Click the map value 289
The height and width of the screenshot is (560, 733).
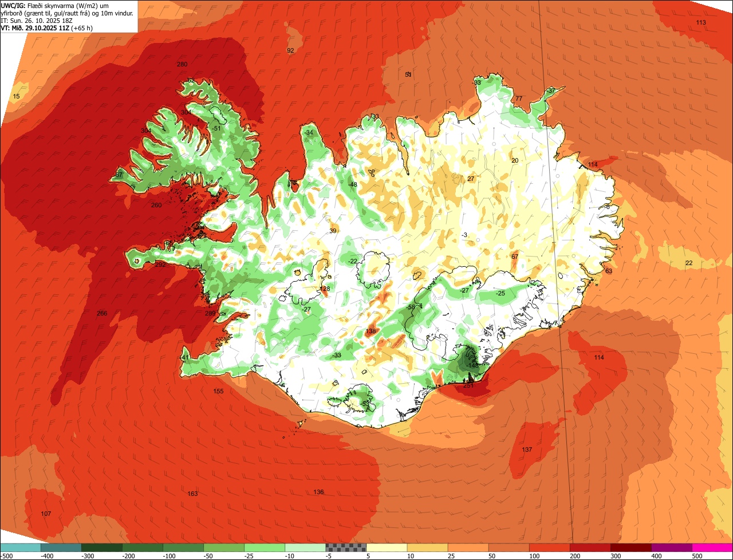click(x=210, y=313)
